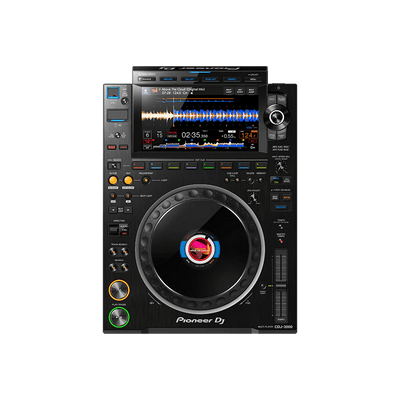The width and height of the screenshot is (400, 400).
Task: Trigger hot cue pad D
Action: click(191, 165)
